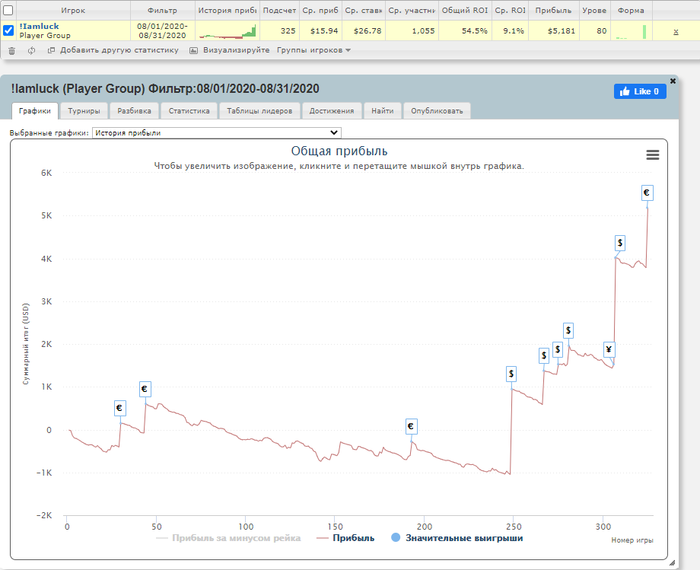Click the highest $ marker near 2K
The image size is (700, 570).
pos(568,331)
